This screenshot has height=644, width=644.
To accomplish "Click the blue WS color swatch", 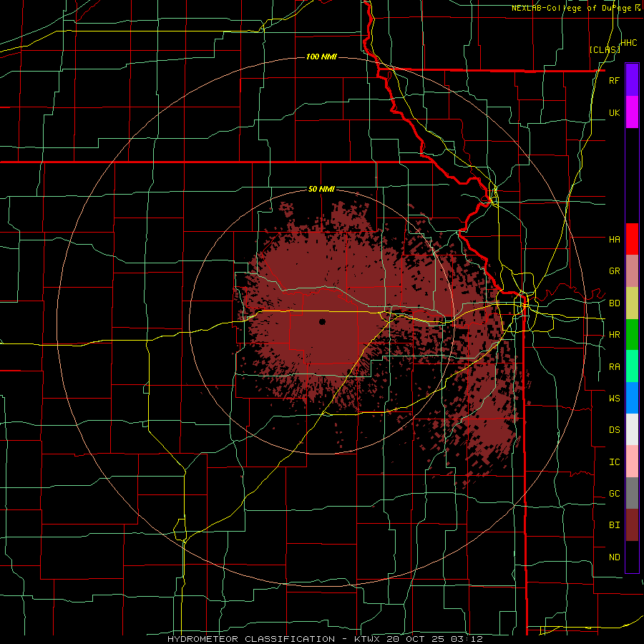I will (x=632, y=398).
